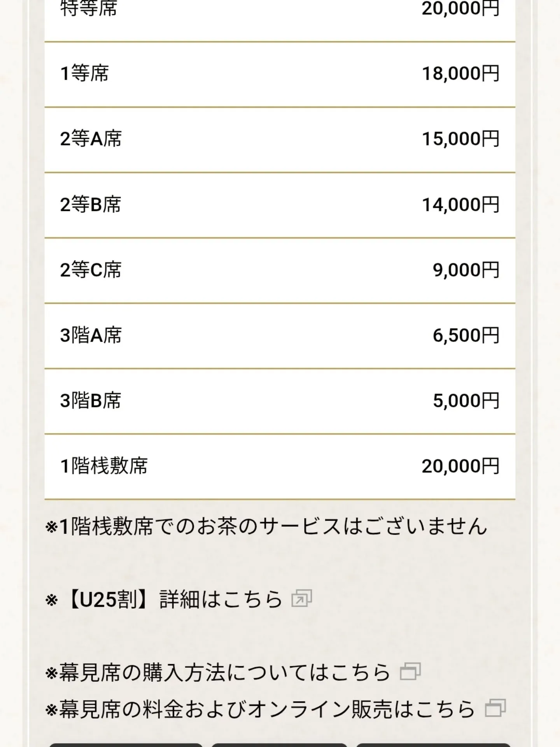
Task: Click the 14,000円 price
Action: coord(460,204)
